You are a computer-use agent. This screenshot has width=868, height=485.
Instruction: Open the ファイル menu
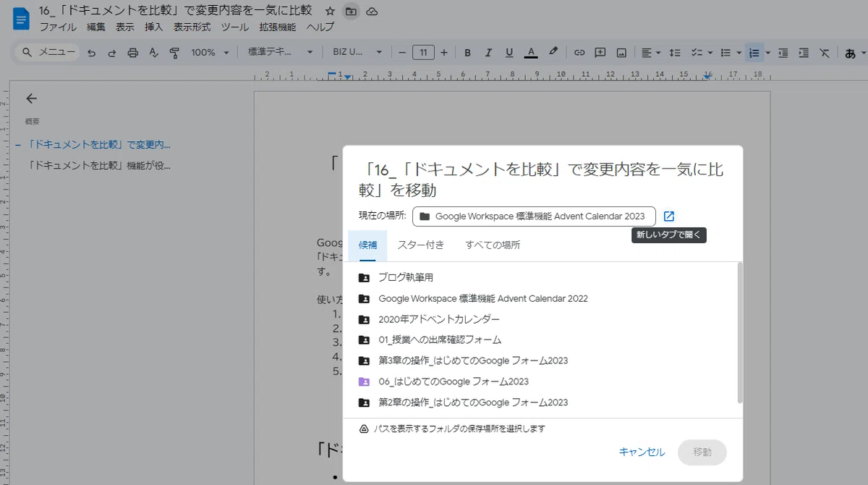click(58, 28)
